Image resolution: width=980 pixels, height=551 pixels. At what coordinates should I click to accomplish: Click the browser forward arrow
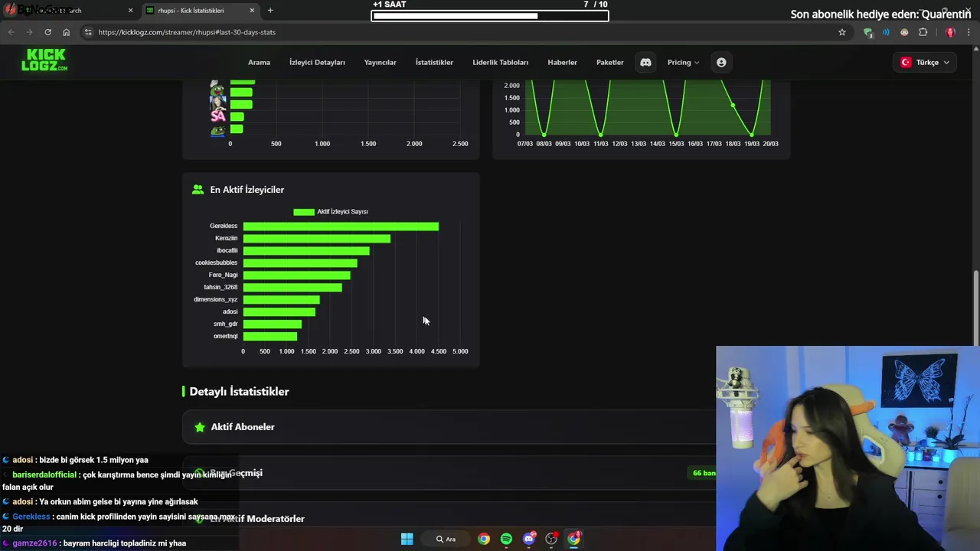(x=29, y=32)
